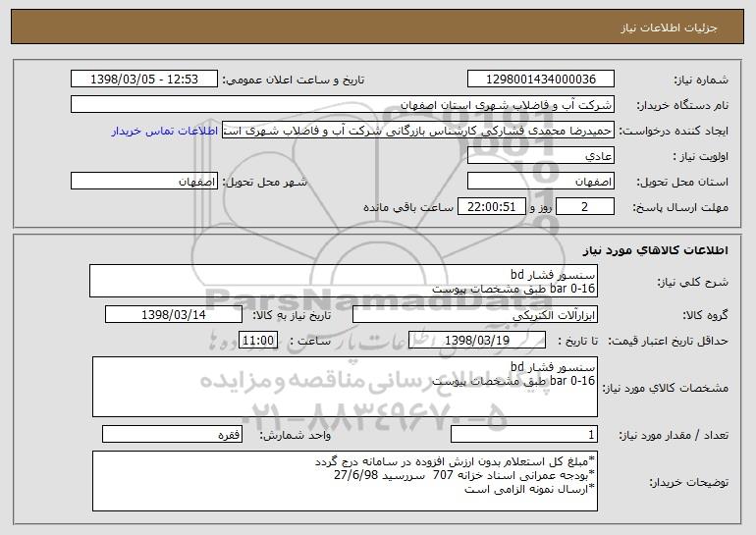Select the label شرح کلی نیاز

(x=693, y=282)
